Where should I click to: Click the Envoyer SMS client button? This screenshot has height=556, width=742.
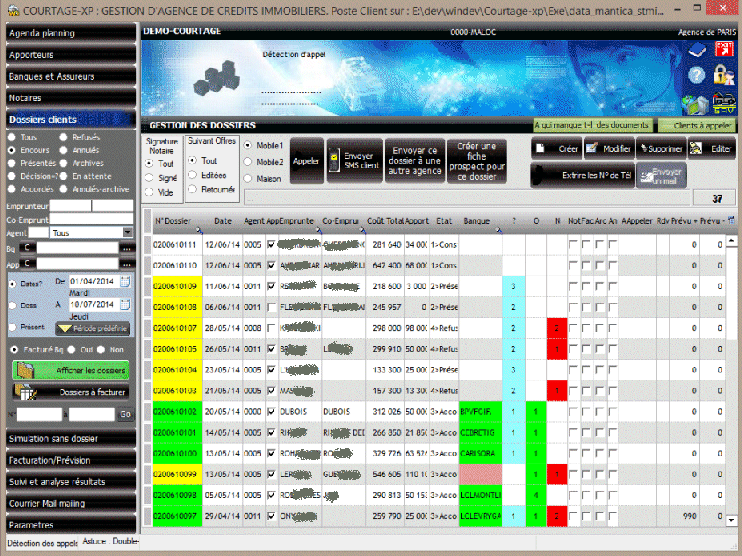[354, 160]
